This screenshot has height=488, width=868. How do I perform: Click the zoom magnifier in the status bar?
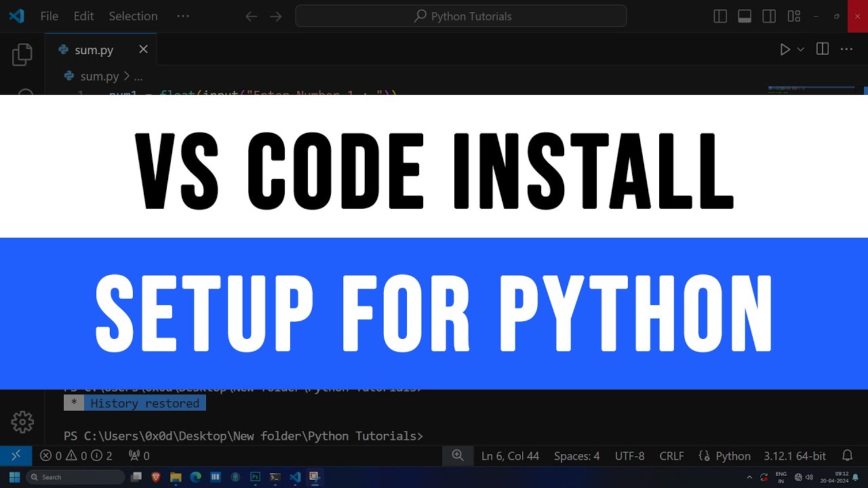[458, 455]
